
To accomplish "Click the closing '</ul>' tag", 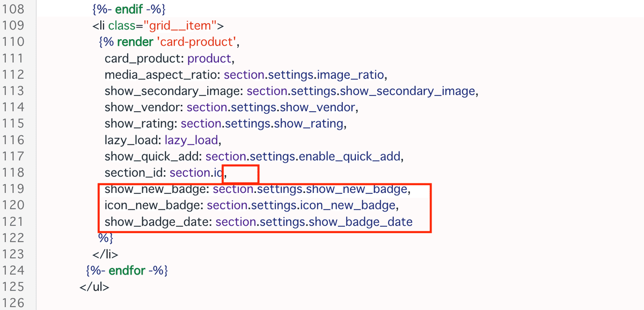I will (x=94, y=287).
